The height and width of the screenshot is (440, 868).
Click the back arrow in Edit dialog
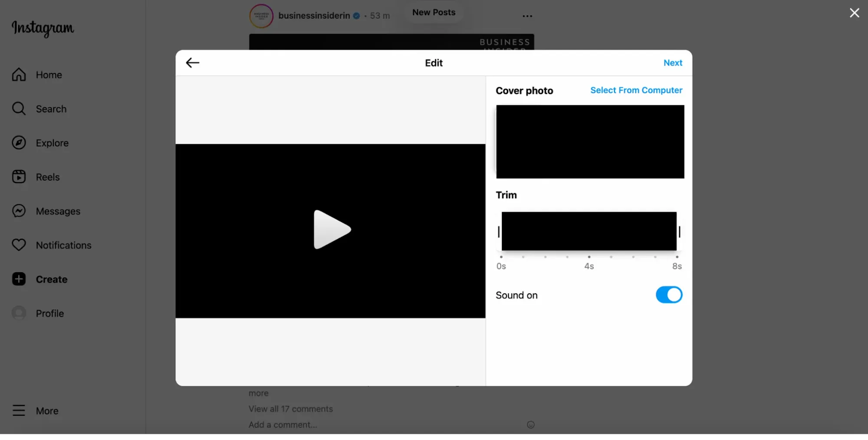click(192, 63)
